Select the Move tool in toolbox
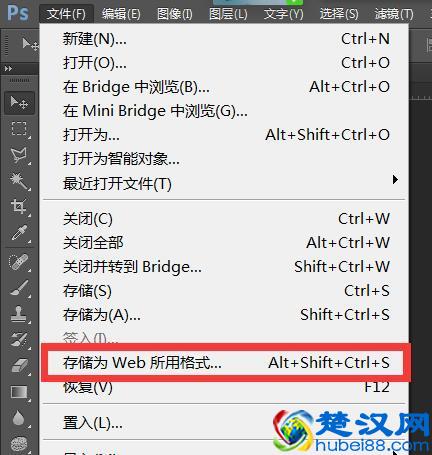The width and height of the screenshot is (432, 455). 19,103
